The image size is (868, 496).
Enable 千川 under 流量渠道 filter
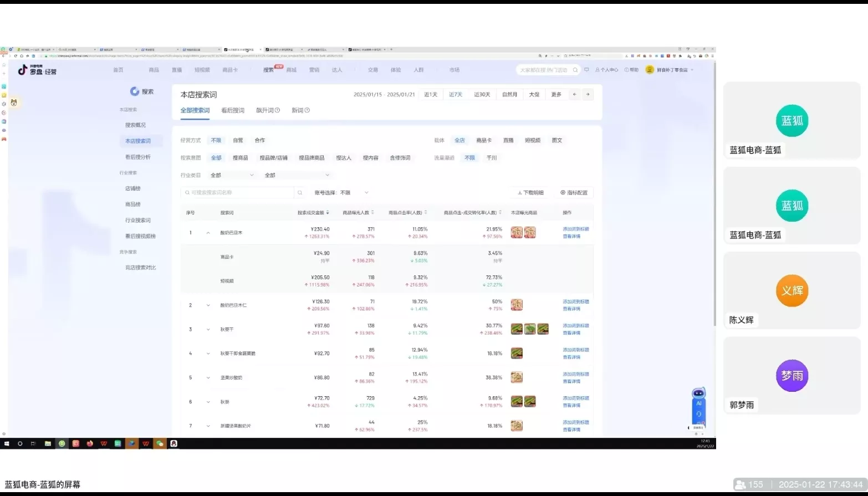point(493,158)
